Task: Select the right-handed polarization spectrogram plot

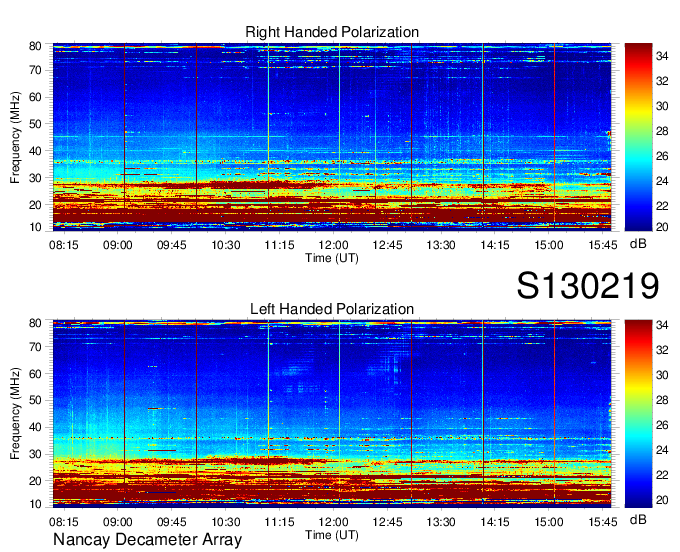Action: 332,137
